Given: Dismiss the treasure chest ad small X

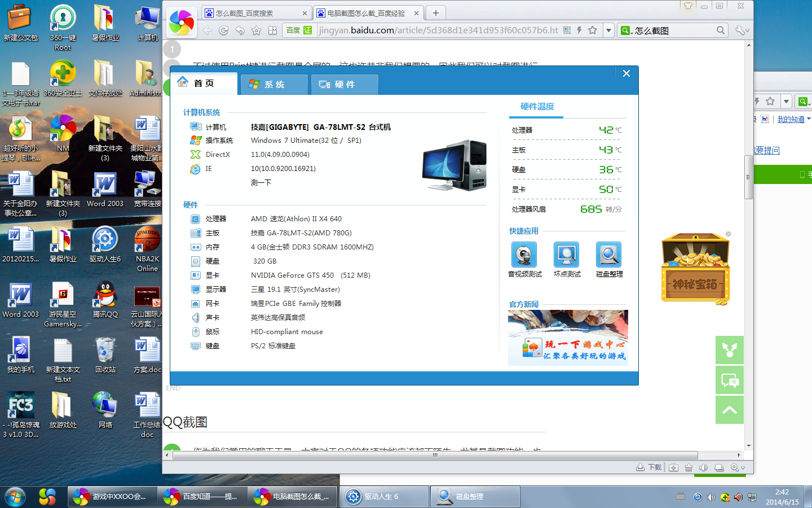Looking at the screenshot, I should click(x=729, y=234).
